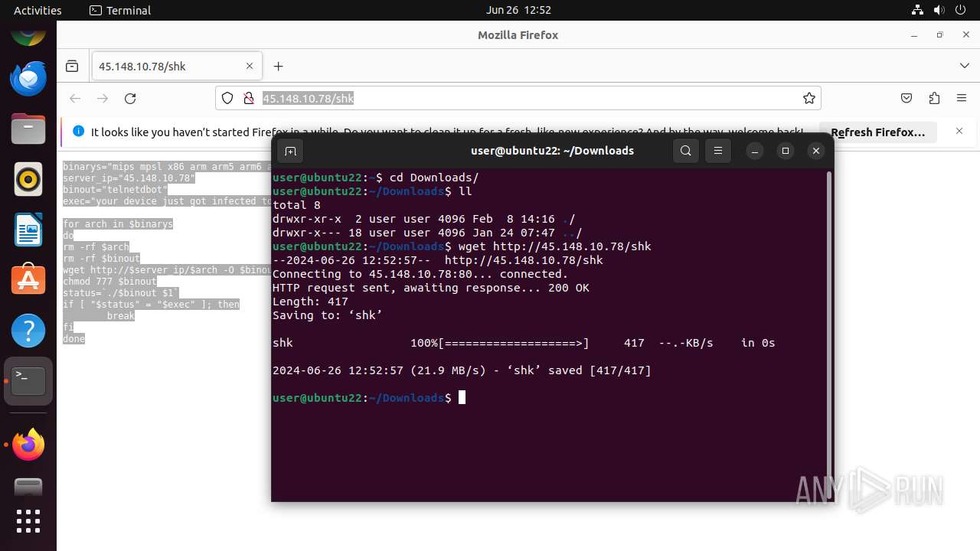Open Ubuntu Software from the dock
Viewport: 980px width, 551px height.
point(28,280)
